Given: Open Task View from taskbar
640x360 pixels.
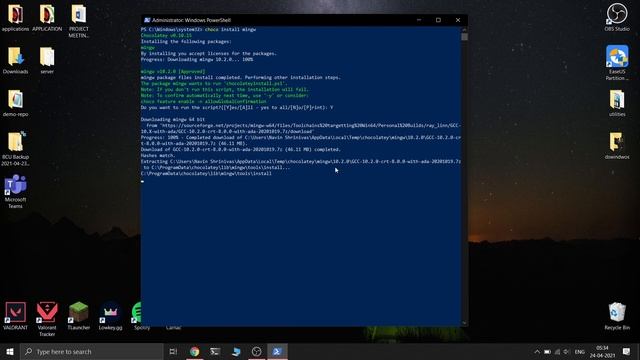Looking at the screenshot, I should (x=173, y=351).
